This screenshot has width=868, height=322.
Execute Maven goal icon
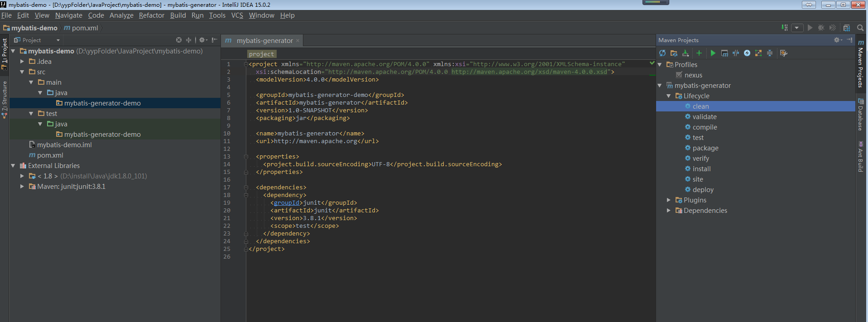point(724,53)
